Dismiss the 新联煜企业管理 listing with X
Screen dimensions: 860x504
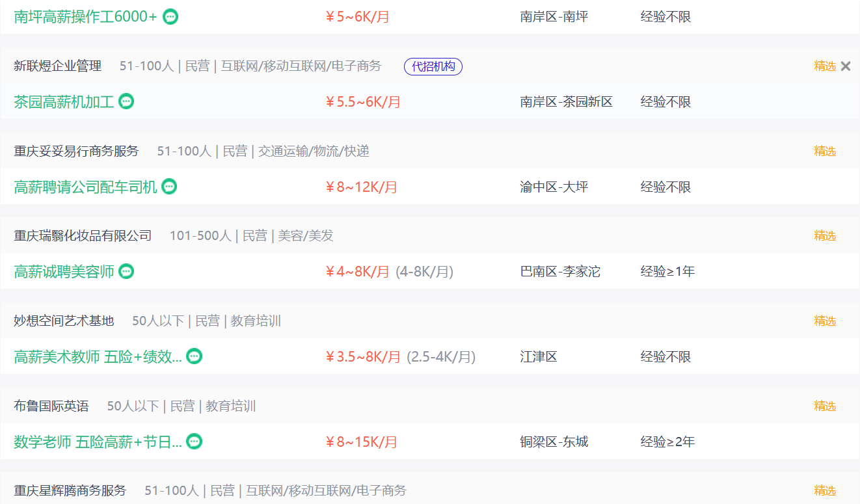point(846,66)
